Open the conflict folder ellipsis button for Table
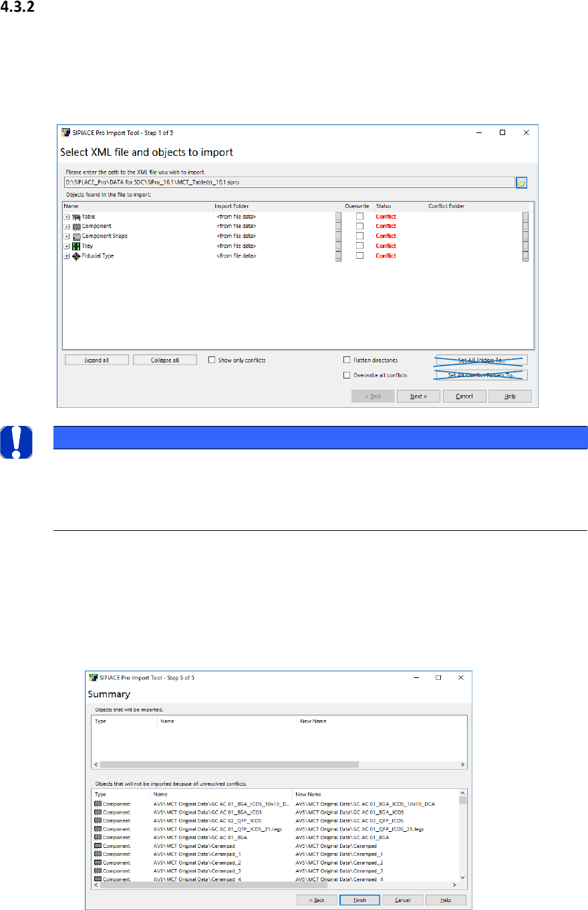The height and width of the screenshot is (910, 588). point(525,217)
